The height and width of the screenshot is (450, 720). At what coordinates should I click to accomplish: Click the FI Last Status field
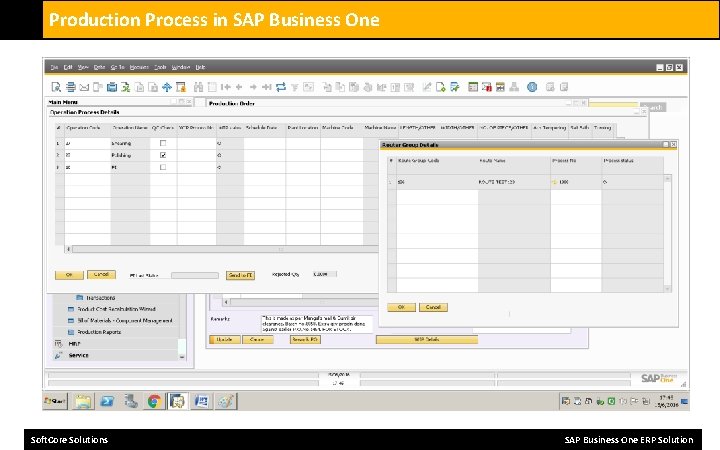pyautogui.click(x=195, y=275)
